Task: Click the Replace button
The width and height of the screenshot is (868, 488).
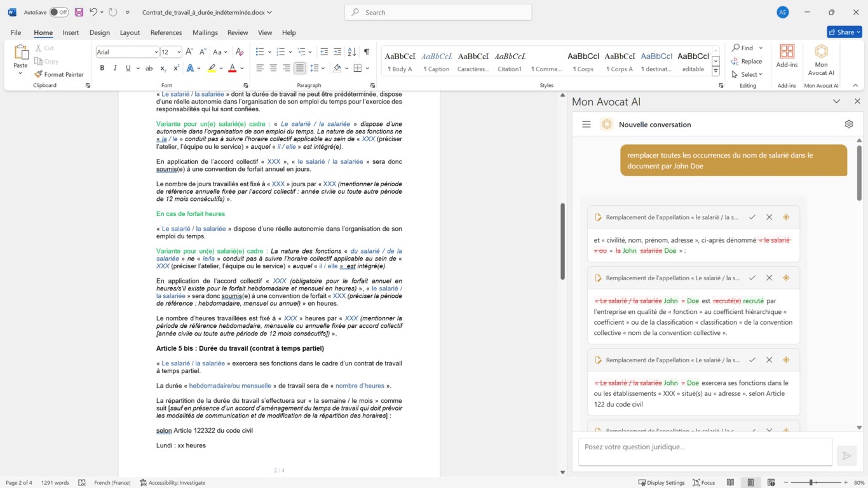Action: pos(747,61)
